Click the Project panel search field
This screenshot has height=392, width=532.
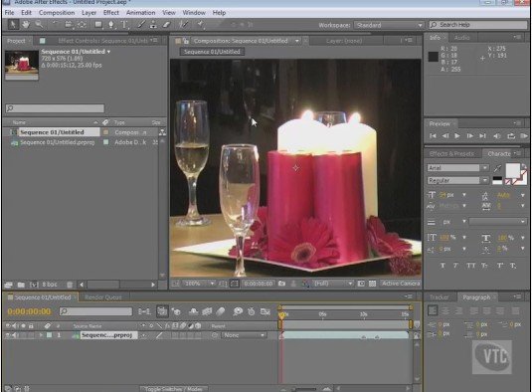tap(55, 108)
